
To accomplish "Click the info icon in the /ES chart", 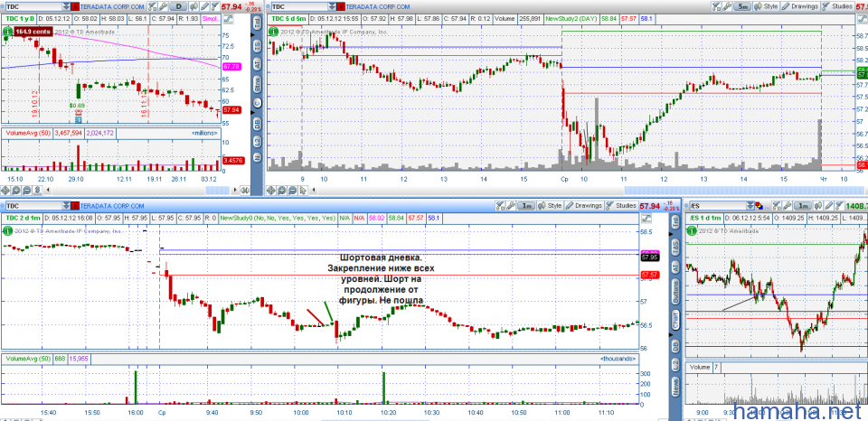I will (692, 230).
